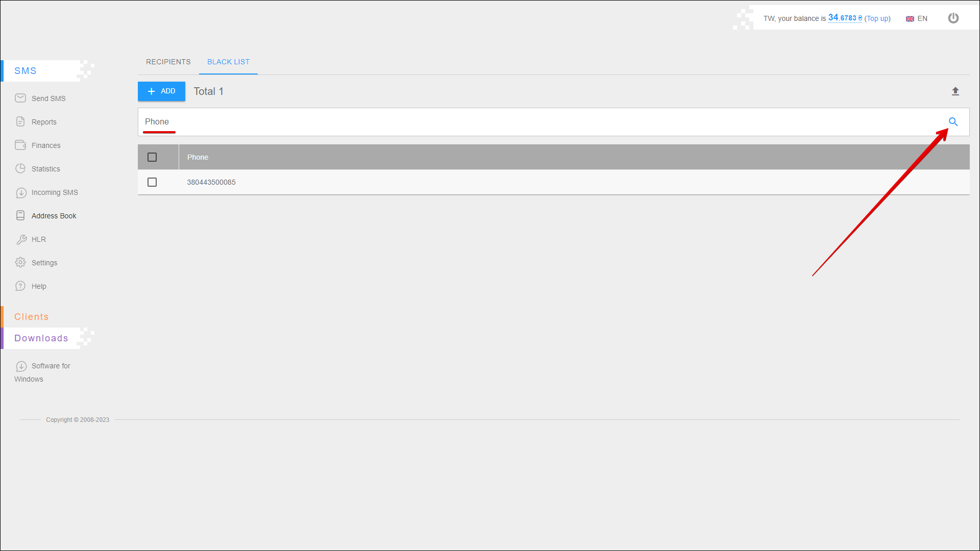
Task: Click the upload icon beside Total
Action: (x=955, y=91)
